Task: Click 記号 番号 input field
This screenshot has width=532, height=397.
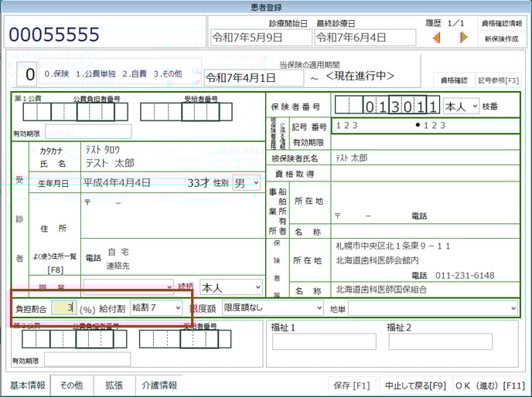Action: coord(425,126)
